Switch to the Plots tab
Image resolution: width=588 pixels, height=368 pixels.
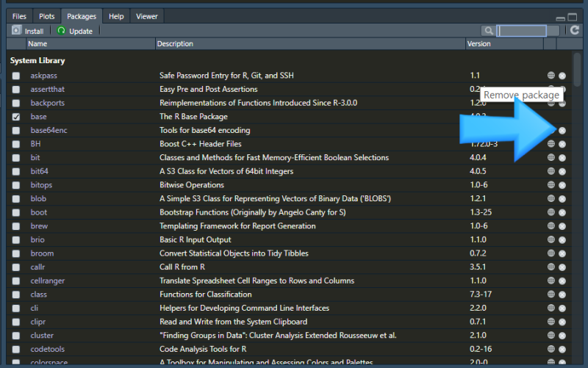coord(46,16)
